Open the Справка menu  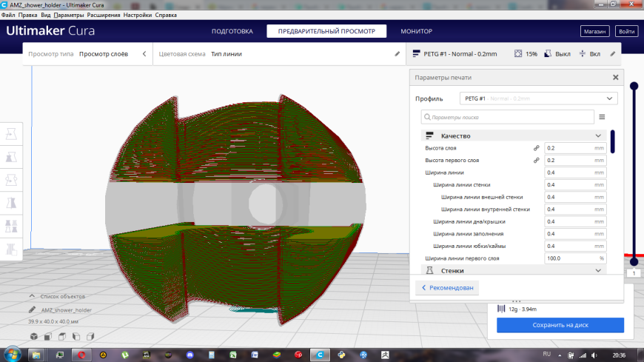point(166,15)
